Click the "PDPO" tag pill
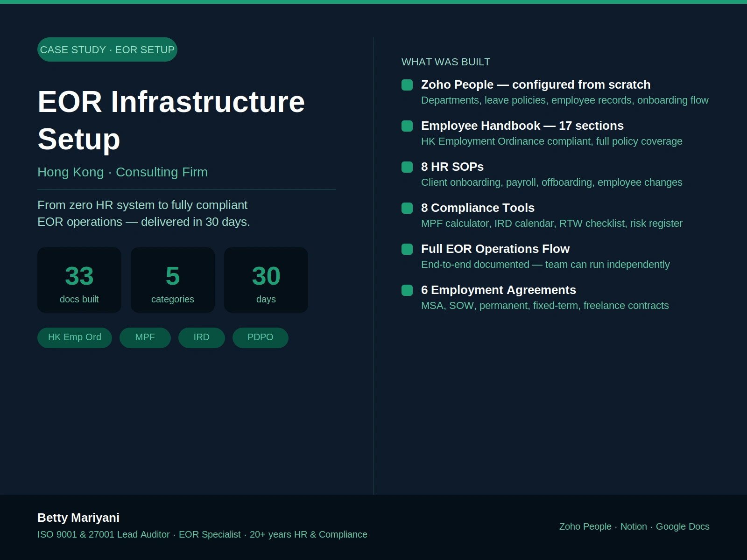The image size is (747, 560). 261,337
